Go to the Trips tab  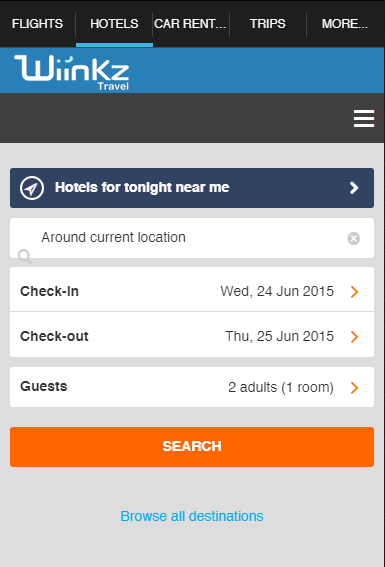pyautogui.click(x=268, y=24)
